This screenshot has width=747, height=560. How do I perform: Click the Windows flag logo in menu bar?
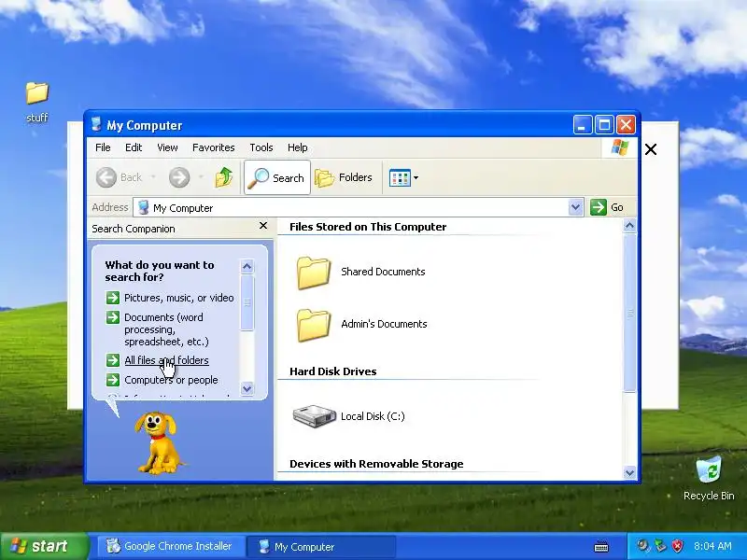[619, 147]
